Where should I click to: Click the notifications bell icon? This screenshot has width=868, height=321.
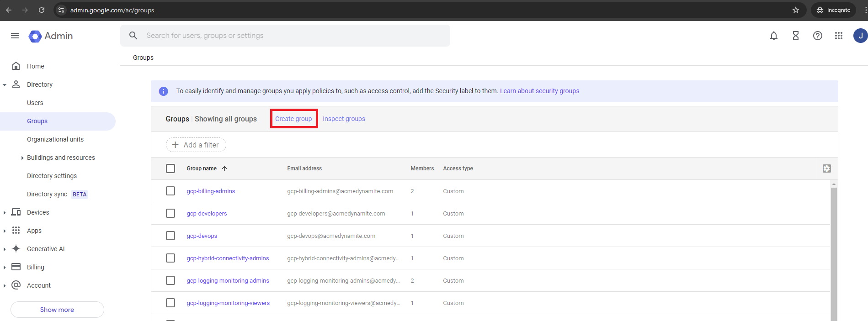click(x=773, y=36)
